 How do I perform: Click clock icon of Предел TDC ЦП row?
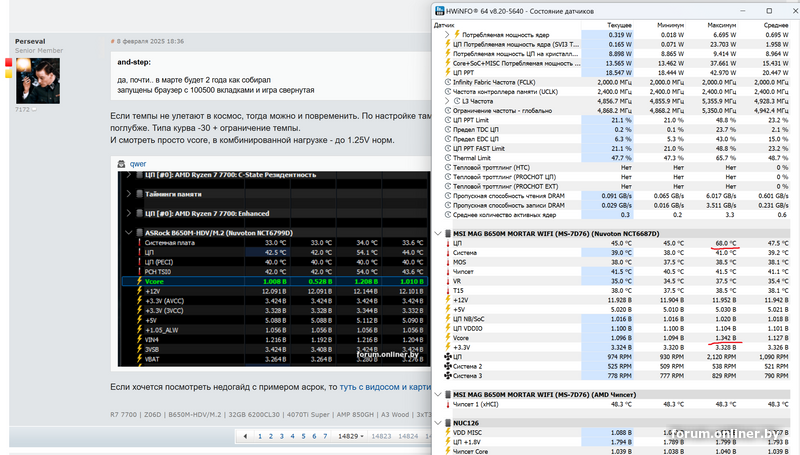click(448, 130)
